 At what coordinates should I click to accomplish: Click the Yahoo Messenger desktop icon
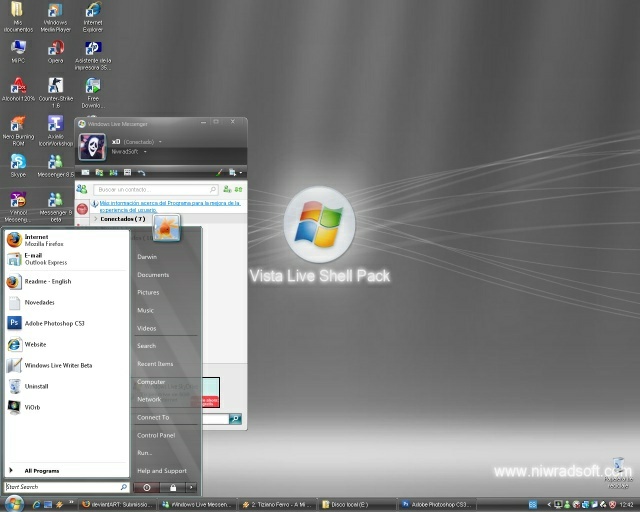(18, 207)
